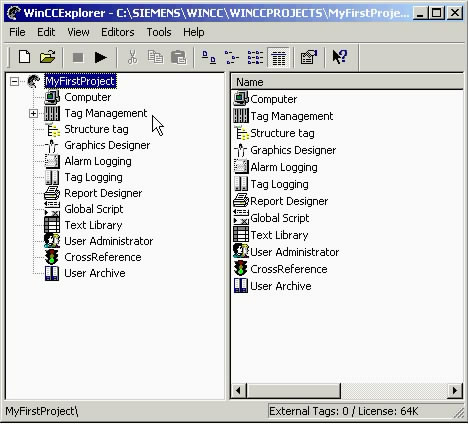Select Computer in the right list

(x=273, y=99)
